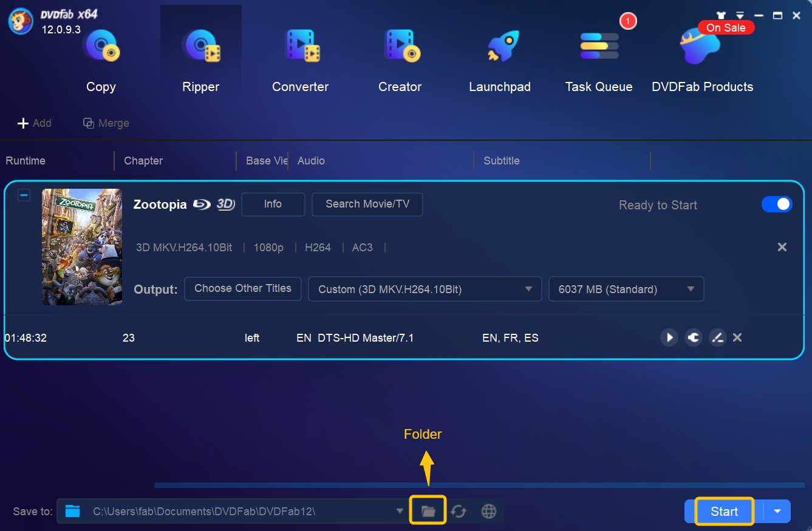Collapse Zootopia title using minus checkbox

pos(24,195)
